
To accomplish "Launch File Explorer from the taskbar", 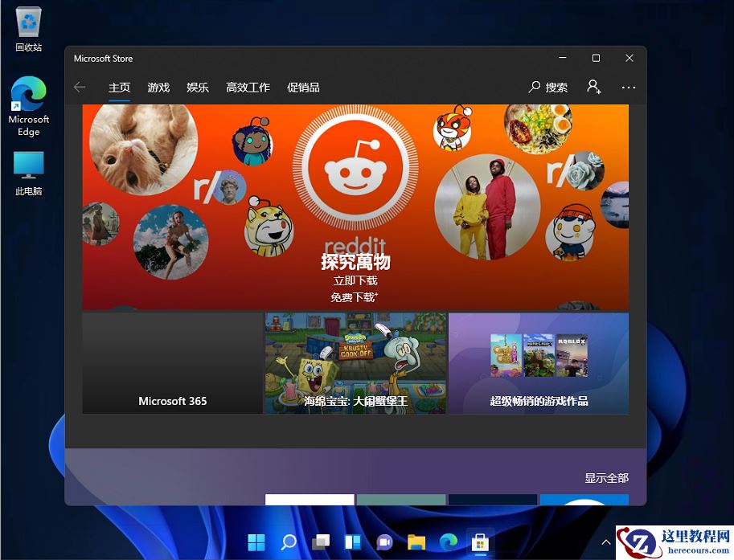I will [416, 542].
